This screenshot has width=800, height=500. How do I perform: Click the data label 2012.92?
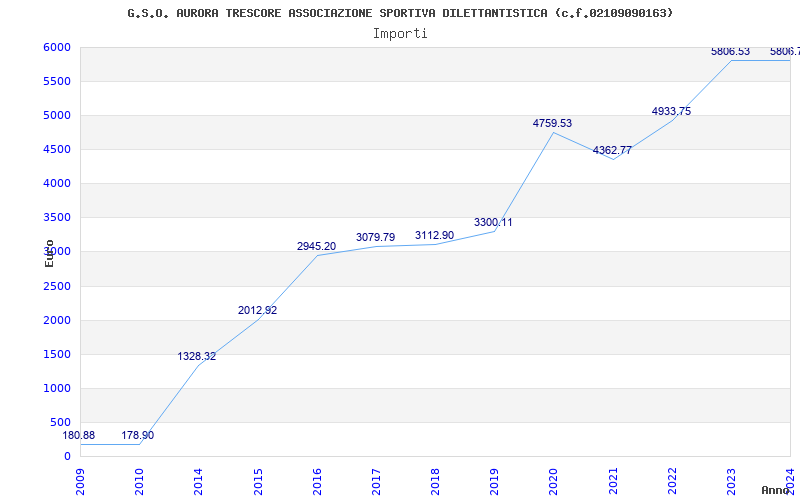point(257,310)
